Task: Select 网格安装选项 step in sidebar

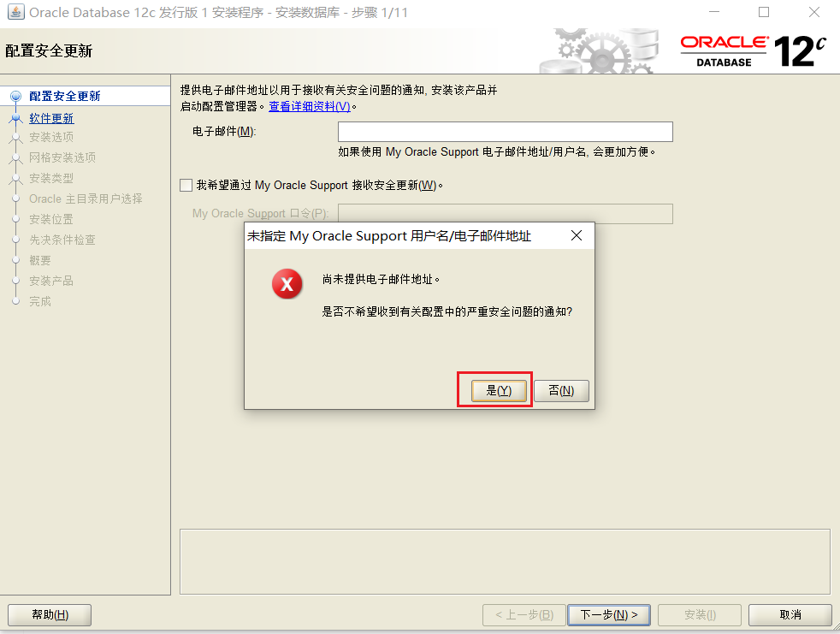Action: pyautogui.click(x=62, y=157)
